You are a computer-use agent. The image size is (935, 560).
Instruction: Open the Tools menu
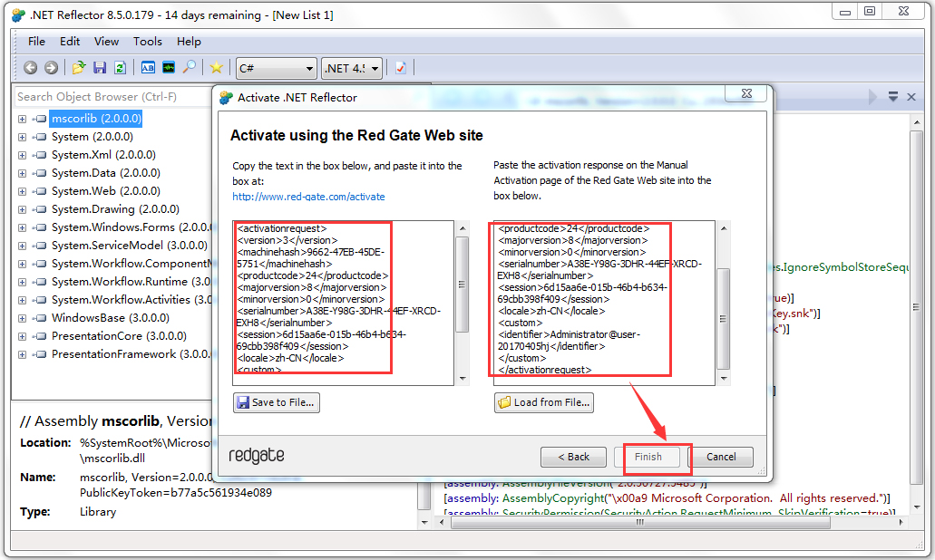[147, 41]
